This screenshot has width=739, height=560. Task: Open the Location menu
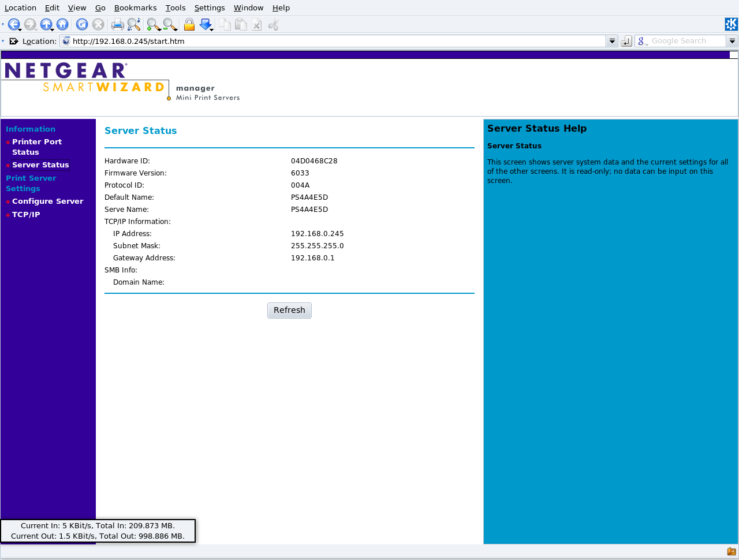(x=20, y=8)
